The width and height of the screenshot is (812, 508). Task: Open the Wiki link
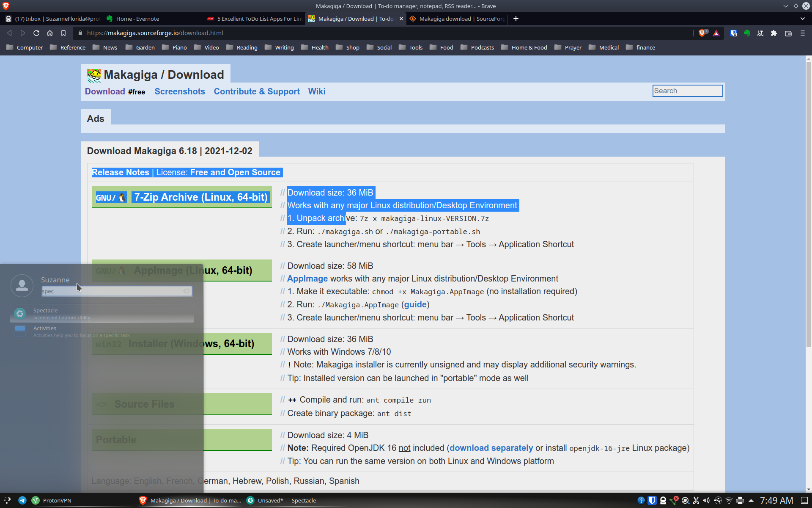tap(317, 91)
